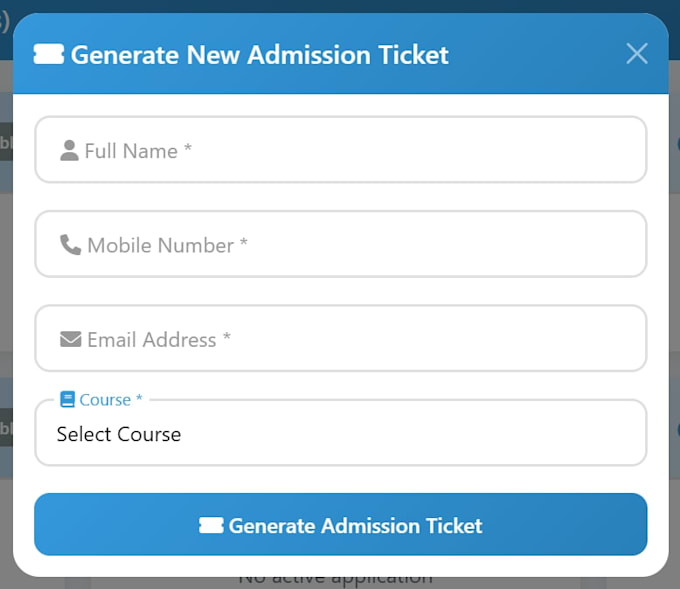
Task: Click the Select Course placeholder text
Action: click(x=119, y=434)
